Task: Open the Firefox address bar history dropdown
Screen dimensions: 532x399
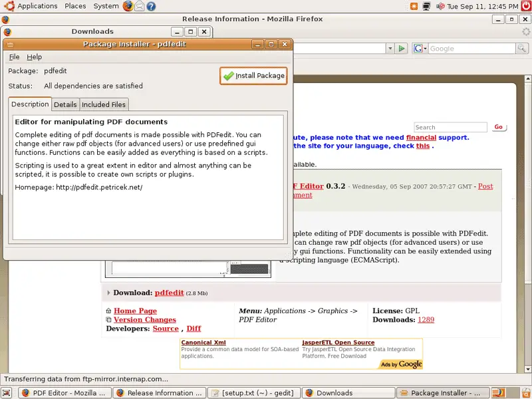Action: (390, 49)
